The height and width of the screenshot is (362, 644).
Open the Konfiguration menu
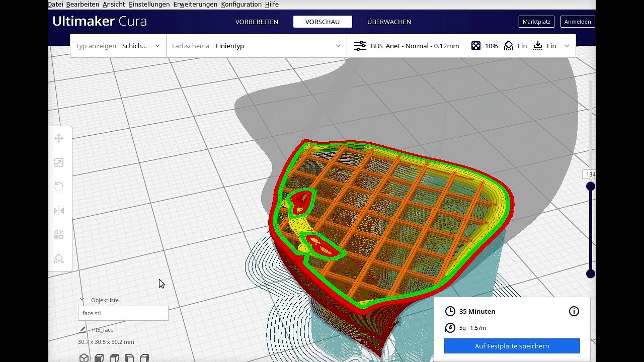(241, 4)
